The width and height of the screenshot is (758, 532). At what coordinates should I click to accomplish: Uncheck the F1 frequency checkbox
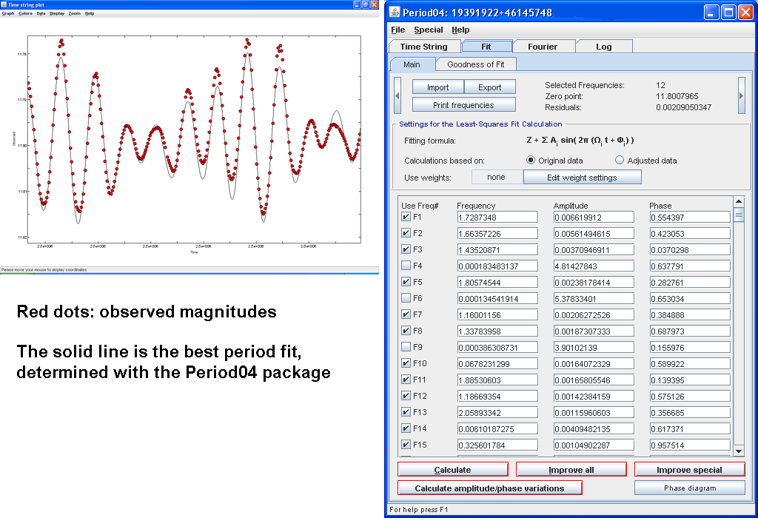[x=406, y=217]
